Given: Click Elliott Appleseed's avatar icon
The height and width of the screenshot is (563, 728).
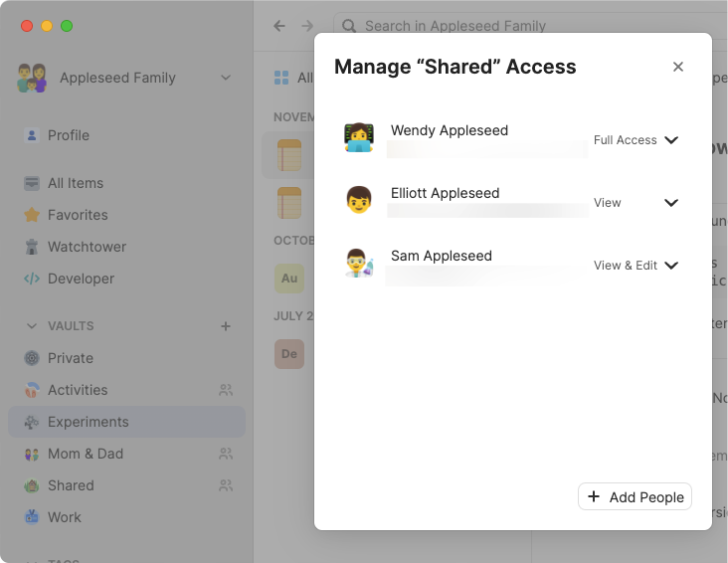Looking at the screenshot, I should point(359,200).
